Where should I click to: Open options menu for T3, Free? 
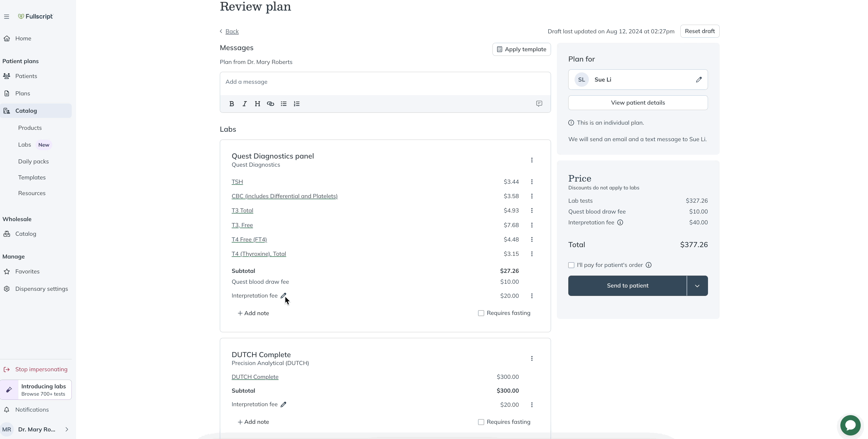(532, 225)
